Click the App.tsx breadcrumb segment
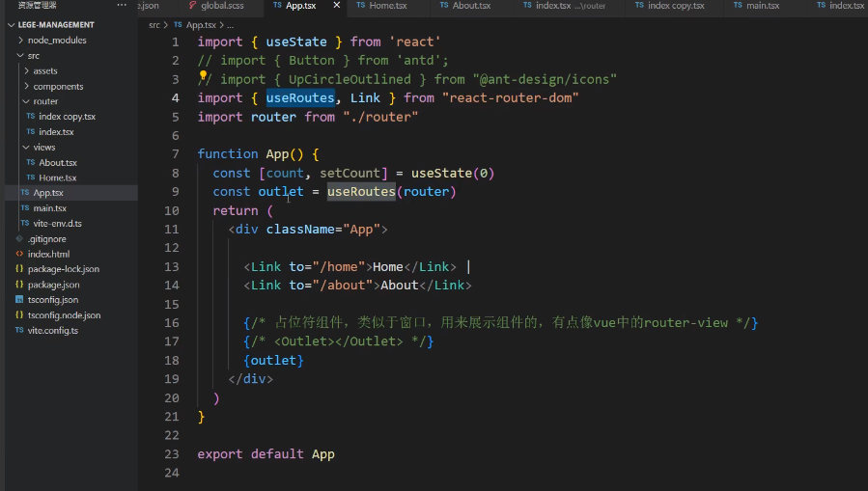 (201, 25)
